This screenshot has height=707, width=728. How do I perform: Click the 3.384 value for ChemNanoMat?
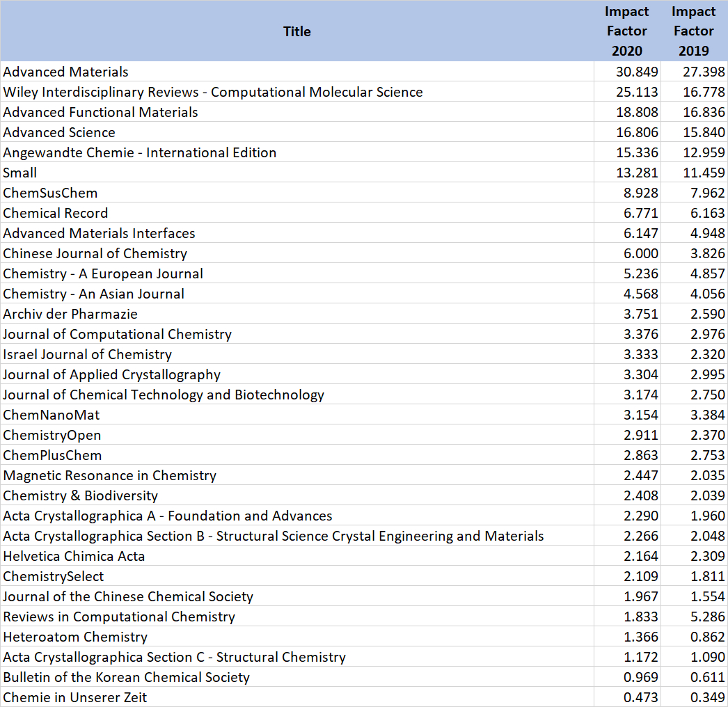[707, 415]
